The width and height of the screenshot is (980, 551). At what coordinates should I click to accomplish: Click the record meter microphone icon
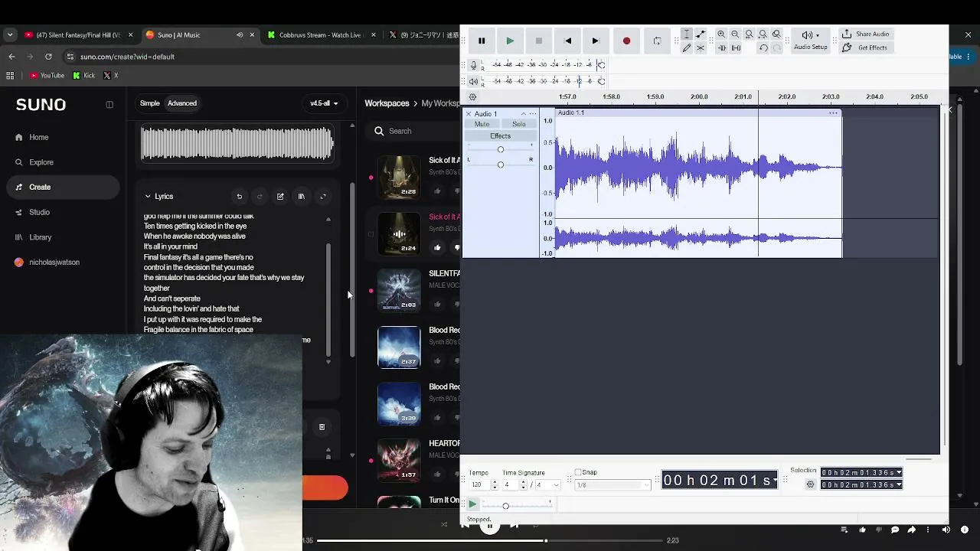tap(473, 65)
